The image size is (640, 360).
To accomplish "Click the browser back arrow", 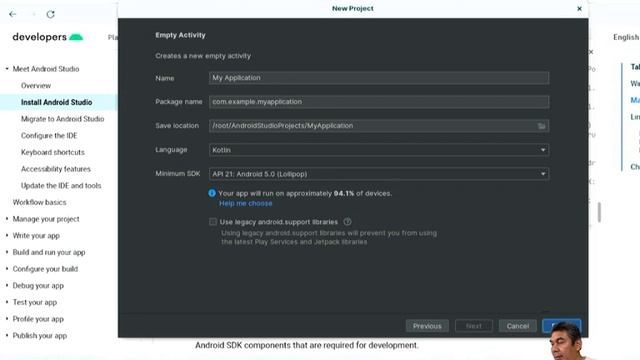I will pyautogui.click(x=13, y=14).
